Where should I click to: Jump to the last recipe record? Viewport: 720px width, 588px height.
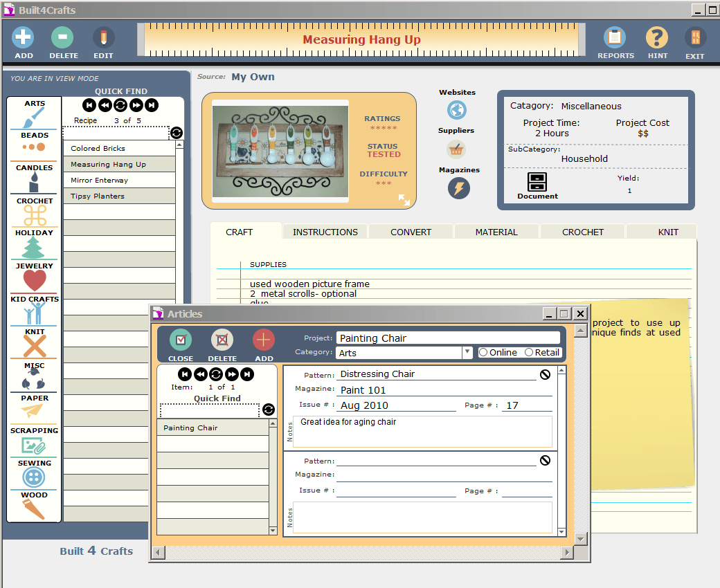point(152,105)
